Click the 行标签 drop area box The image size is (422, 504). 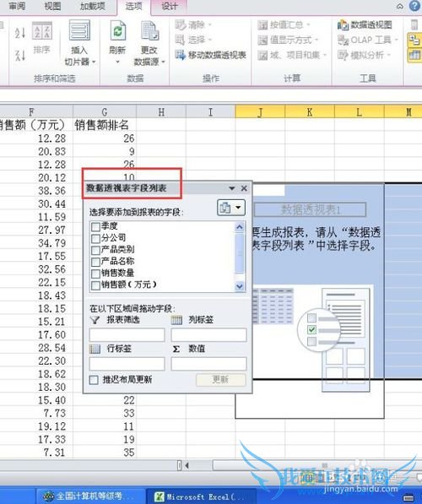[127, 364]
